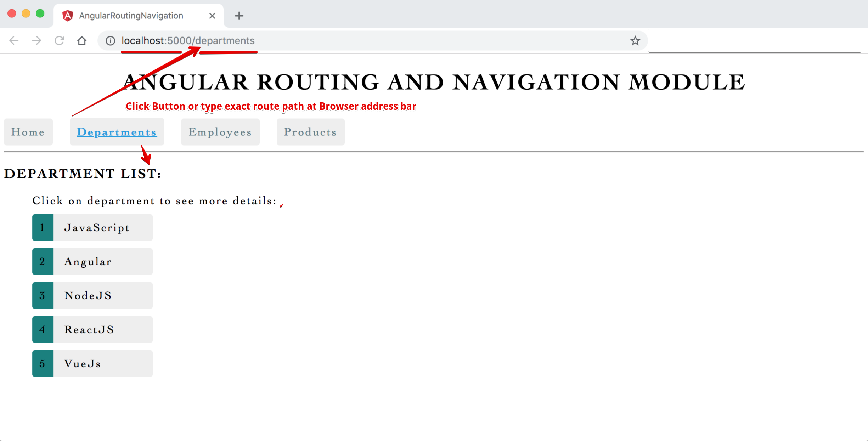Click the Angular favicon on tab

pyautogui.click(x=68, y=16)
